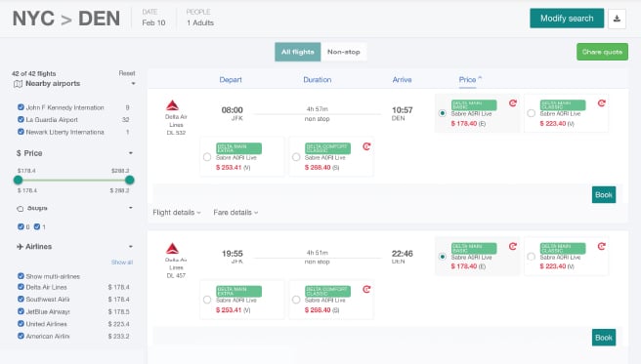This screenshot has width=641, height=364.
Task: Refresh the $178.40 Main Basic fare of DL 457
Action: click(x=513, y=246)
